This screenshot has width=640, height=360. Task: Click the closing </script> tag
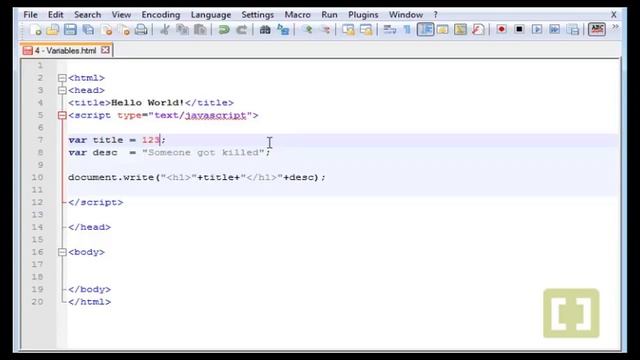point(96,202)
